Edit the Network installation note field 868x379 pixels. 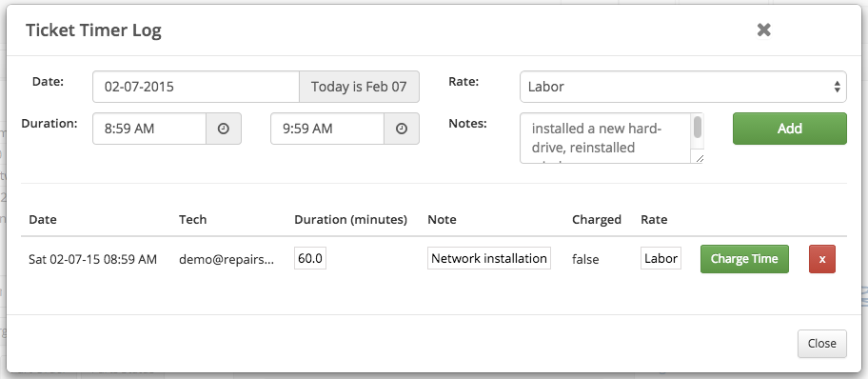tap(489, 258)
